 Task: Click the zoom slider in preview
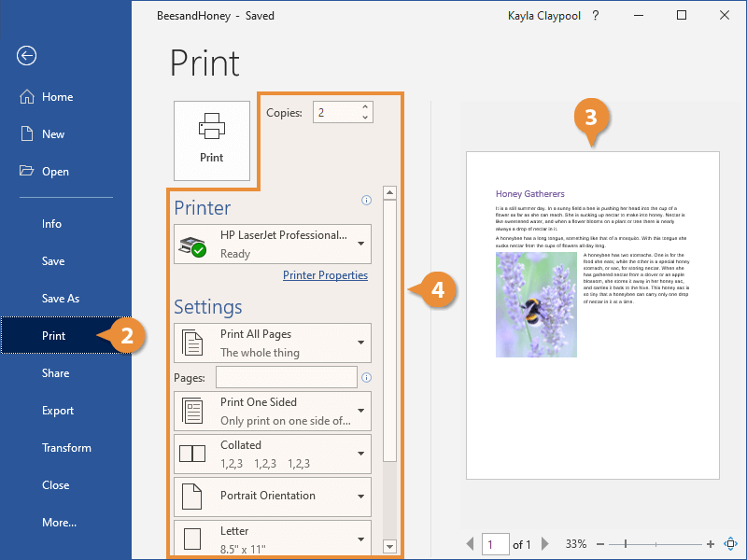tap(626, 543)
